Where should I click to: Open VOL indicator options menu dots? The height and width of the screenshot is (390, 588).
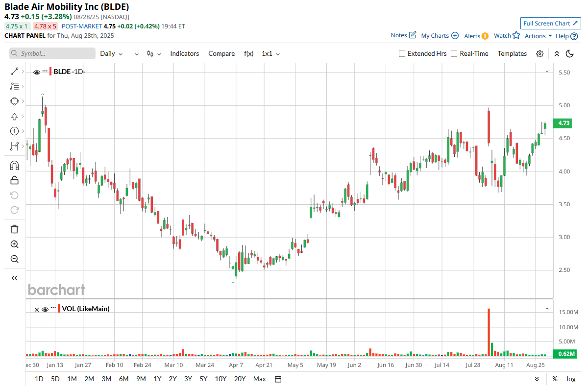click(x=53, y=308)
